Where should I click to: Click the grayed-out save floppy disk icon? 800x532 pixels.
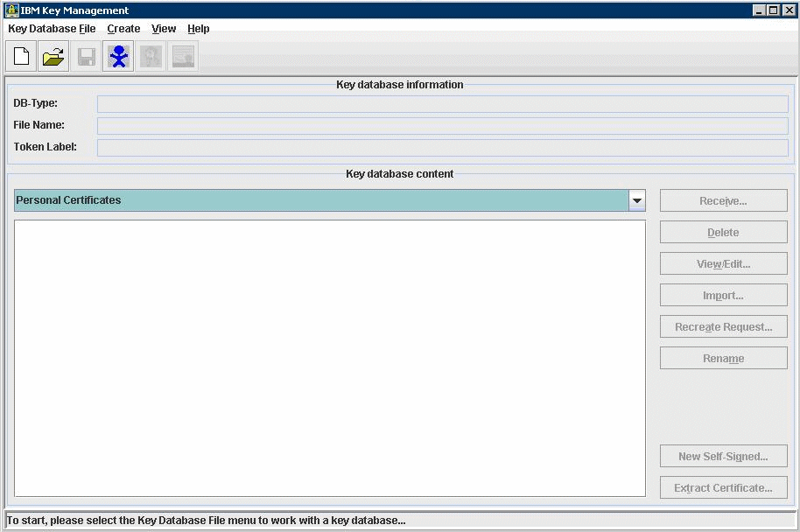click(87, 56)
